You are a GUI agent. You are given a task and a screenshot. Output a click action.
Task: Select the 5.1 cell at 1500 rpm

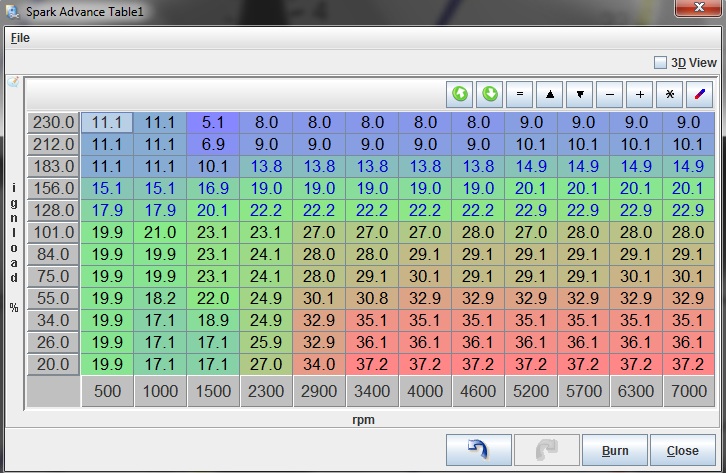pyautogui.click(x=213, y=122)
